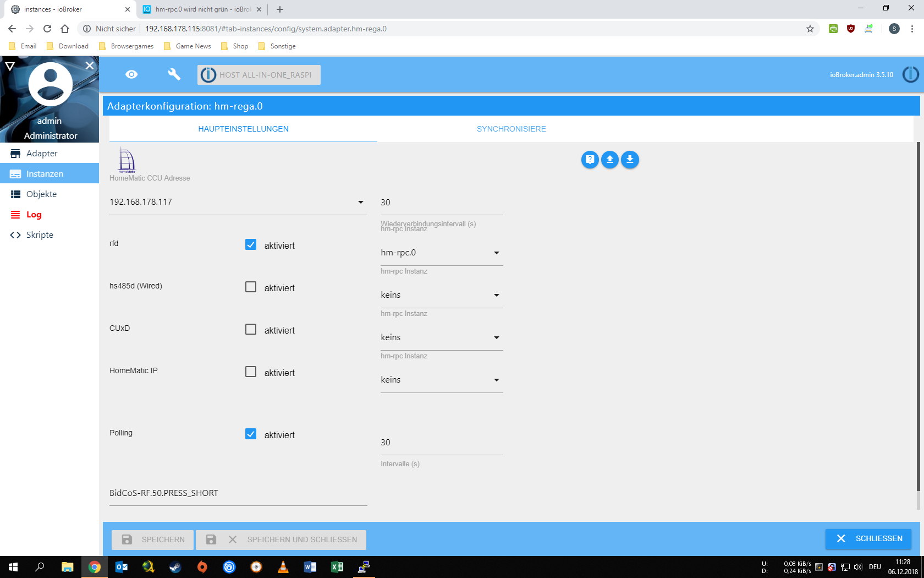Edit the polling Intervalle (s) field
924x578 pixels.
coord(442,443)
